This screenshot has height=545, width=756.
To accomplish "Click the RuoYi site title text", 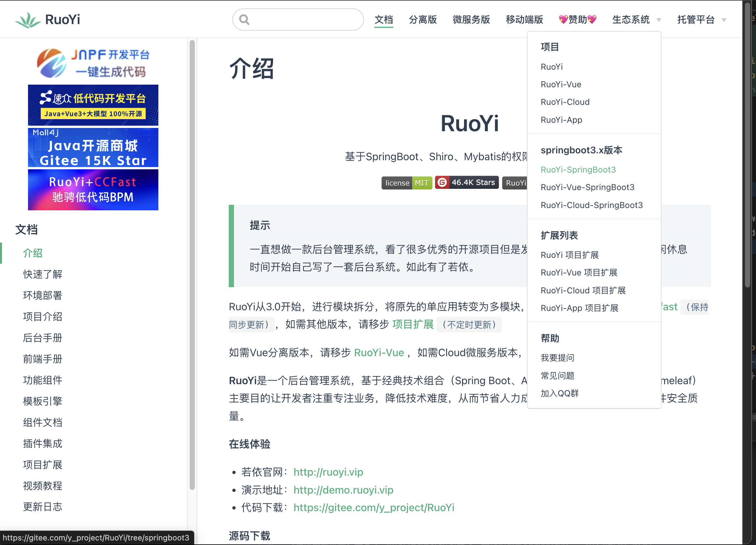I will (63, 20).
